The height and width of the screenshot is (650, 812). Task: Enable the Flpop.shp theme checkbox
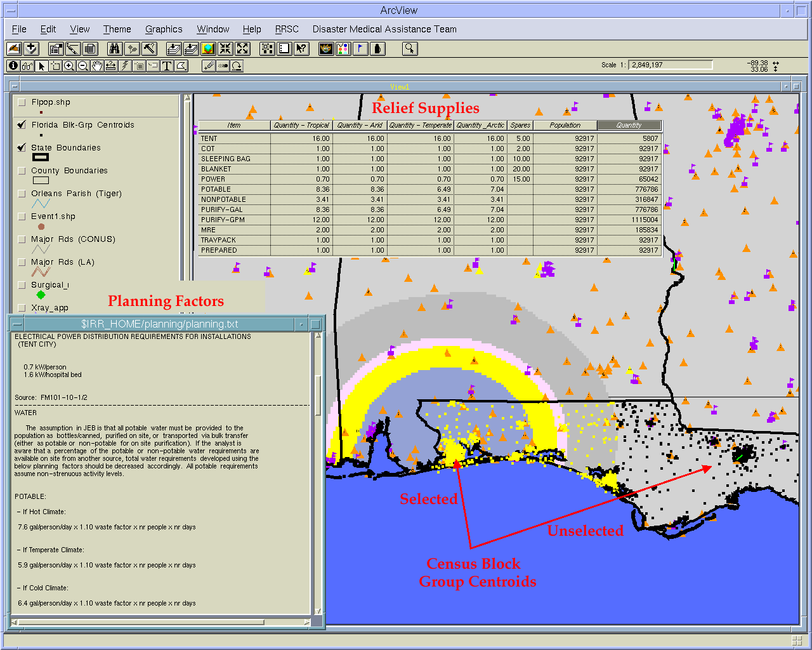pyautogui.click(x=22, y=102)
